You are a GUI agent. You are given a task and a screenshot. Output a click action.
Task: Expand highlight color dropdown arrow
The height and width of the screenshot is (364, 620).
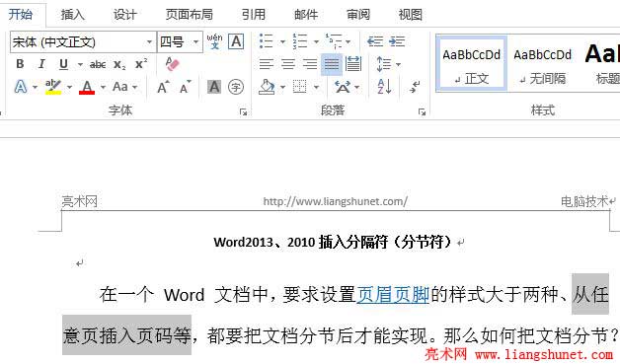69,87
